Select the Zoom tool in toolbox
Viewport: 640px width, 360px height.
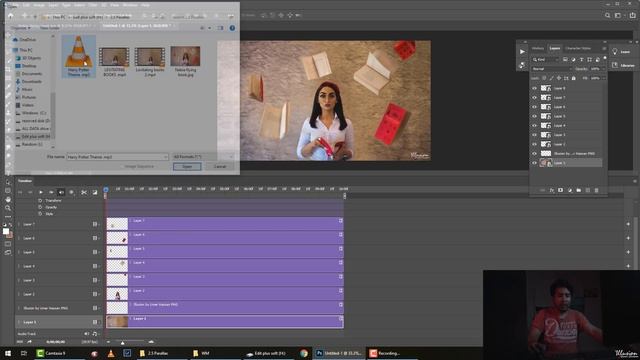point(8,208)
